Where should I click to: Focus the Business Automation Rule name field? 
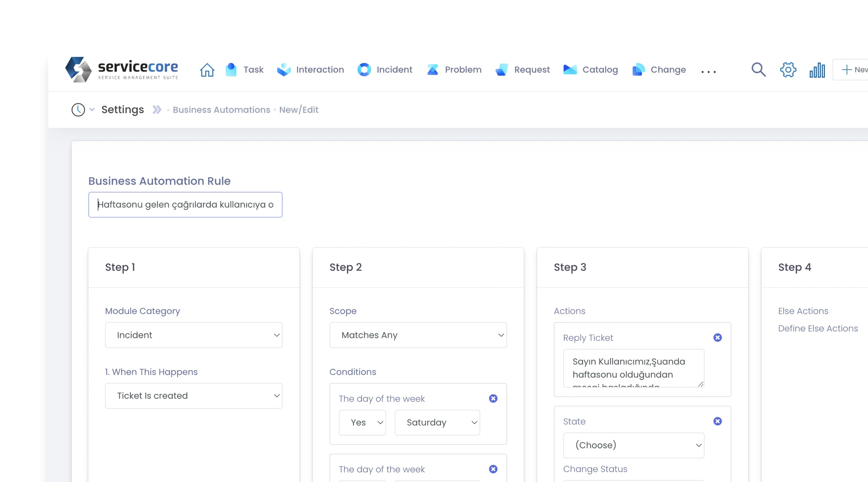[185, 205]
